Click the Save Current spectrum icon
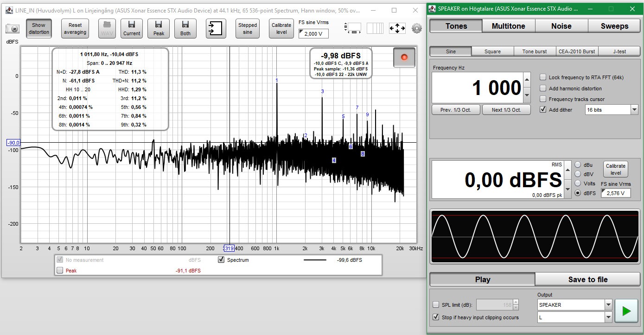Image resolution: width=644 pixels, height=335 pixels. click(x=132, y=28)
